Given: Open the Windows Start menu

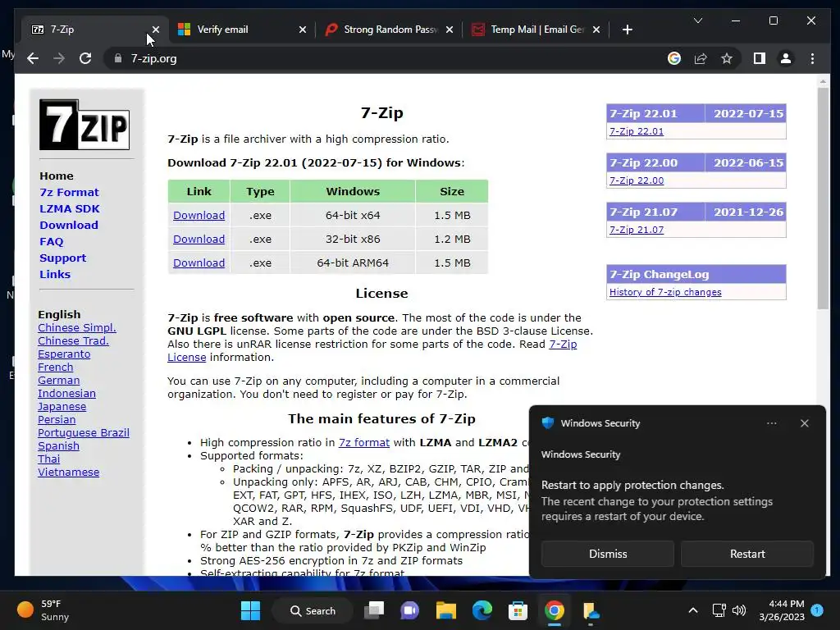Looking at the screenshot, I should click(x=250, y=610).
